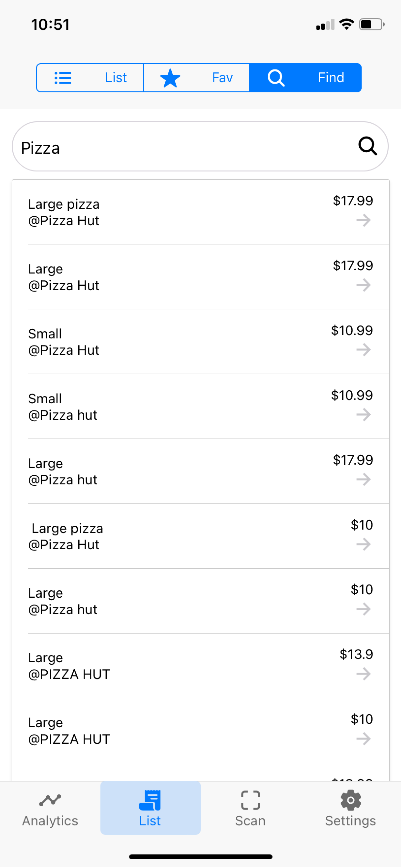The width and height of the screenshot is (401, 868).
Task: Tap arrow icon on Large pizza $10 row
Action: pyautogui.click(x=363, y=544)
